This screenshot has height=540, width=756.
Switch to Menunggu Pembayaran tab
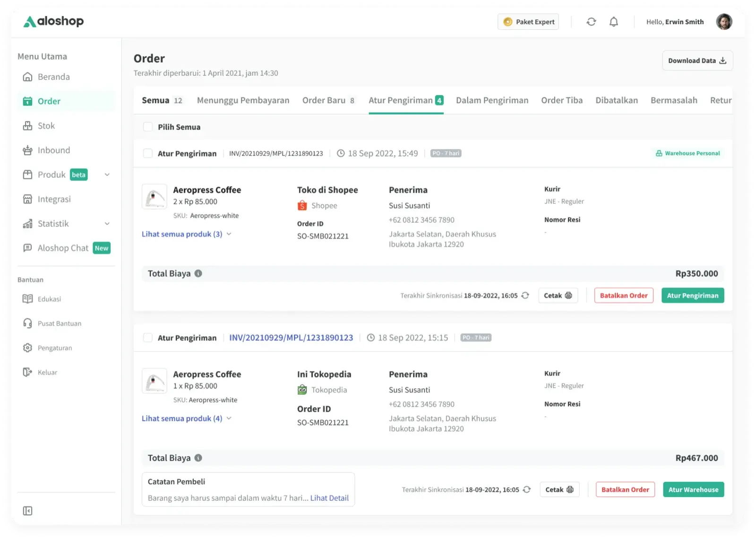tap(243, 100)
